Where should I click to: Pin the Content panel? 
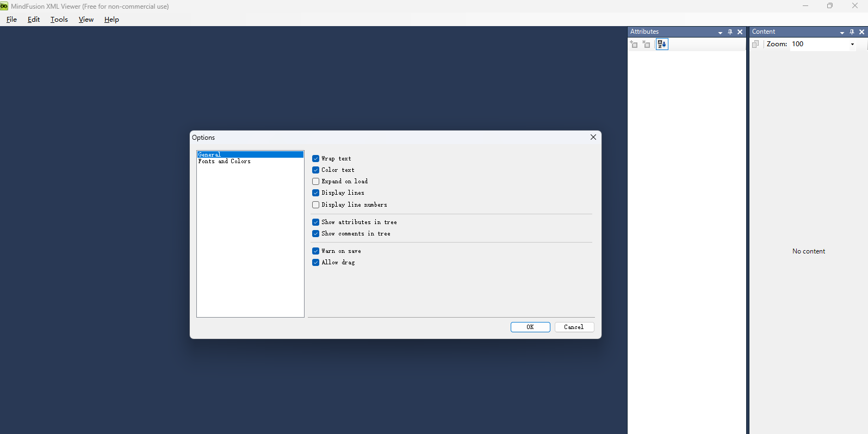click(x=852, y=32)
